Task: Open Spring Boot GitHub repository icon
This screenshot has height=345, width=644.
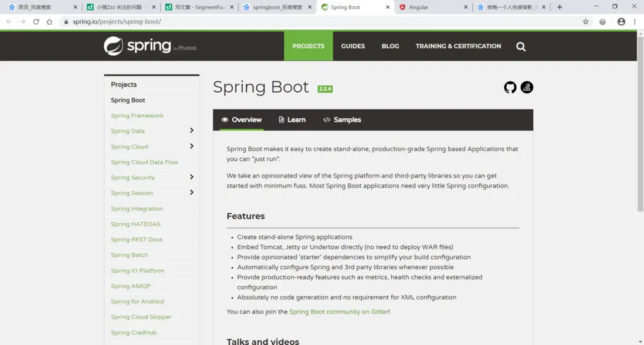Action: [510, 87]
